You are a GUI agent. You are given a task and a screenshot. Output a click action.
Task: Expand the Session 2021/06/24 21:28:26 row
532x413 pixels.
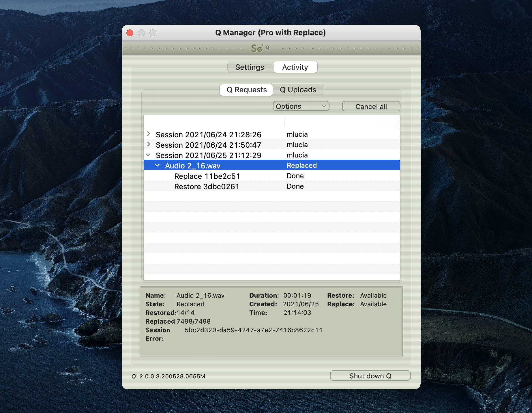(149, 134)
